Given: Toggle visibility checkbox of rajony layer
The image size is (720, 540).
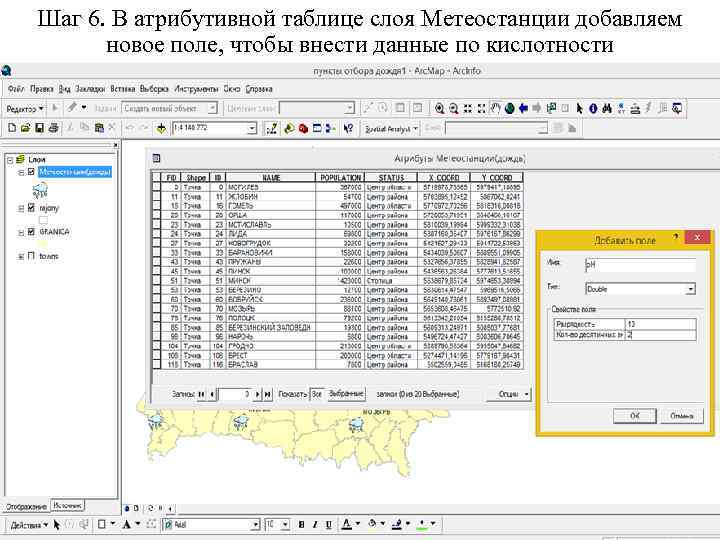Looking at the screenshot, I should 31,207.
